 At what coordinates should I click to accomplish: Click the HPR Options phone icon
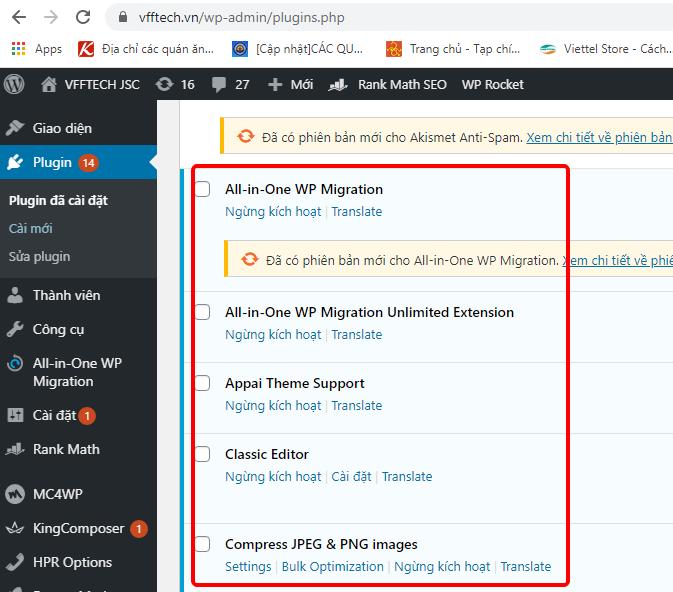15,562
